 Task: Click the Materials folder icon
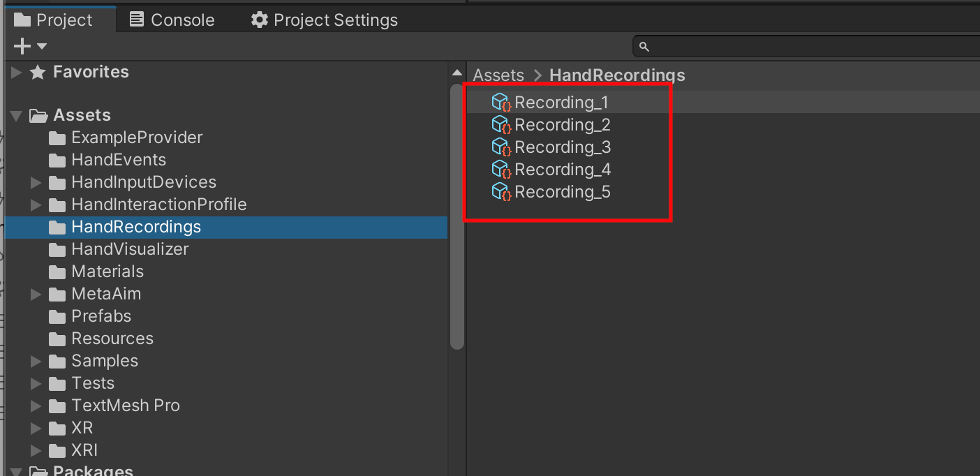pyautogui.click(x=57, y=272)
